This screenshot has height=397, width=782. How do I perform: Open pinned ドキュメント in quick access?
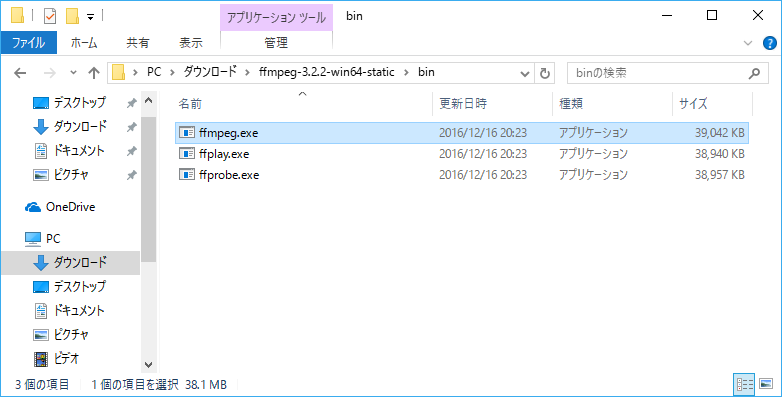pos(80,151)
